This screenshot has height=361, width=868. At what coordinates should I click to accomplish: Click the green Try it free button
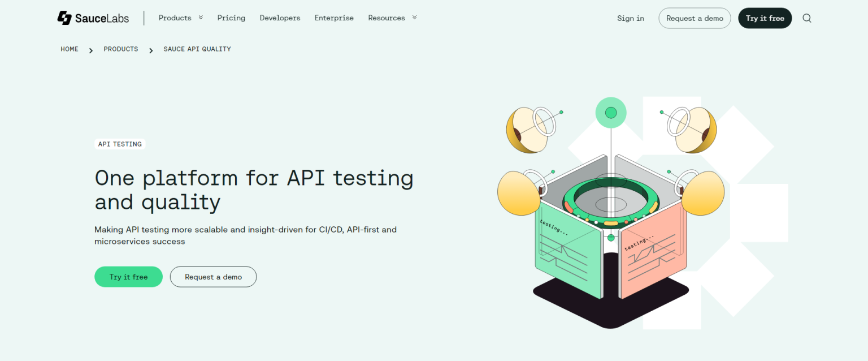[x=128, y=277]
